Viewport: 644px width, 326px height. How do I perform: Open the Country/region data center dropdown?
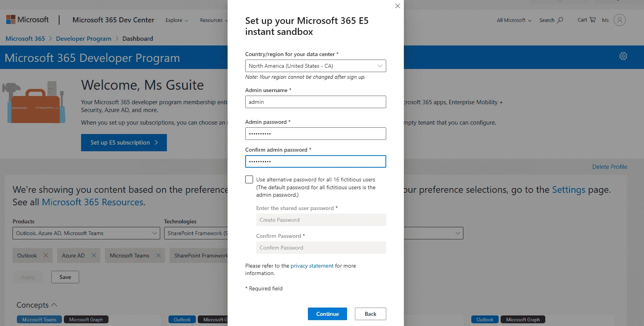point(316,66)
